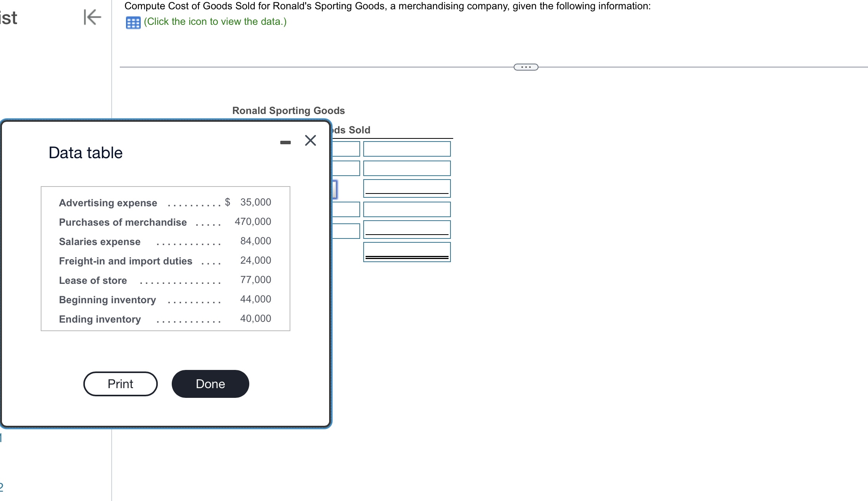Minimize the Data table popup
Viewport: 868px width, 501px height.
(285, 142)
